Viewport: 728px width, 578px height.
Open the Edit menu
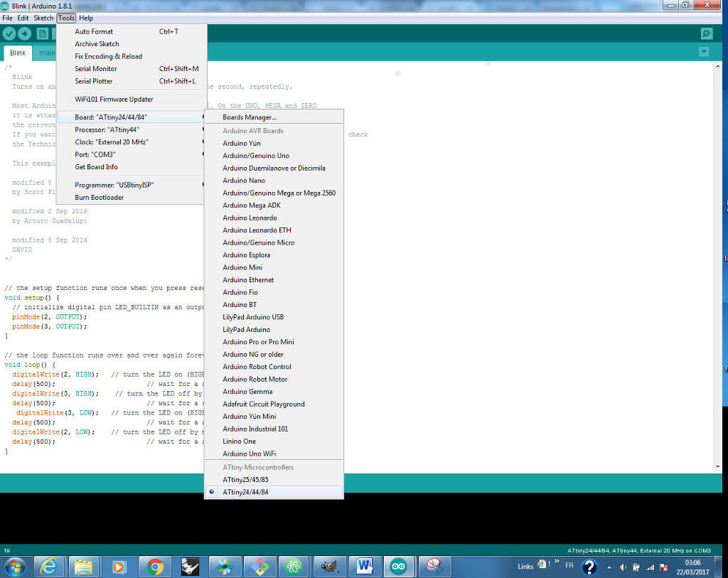[23, 18]
